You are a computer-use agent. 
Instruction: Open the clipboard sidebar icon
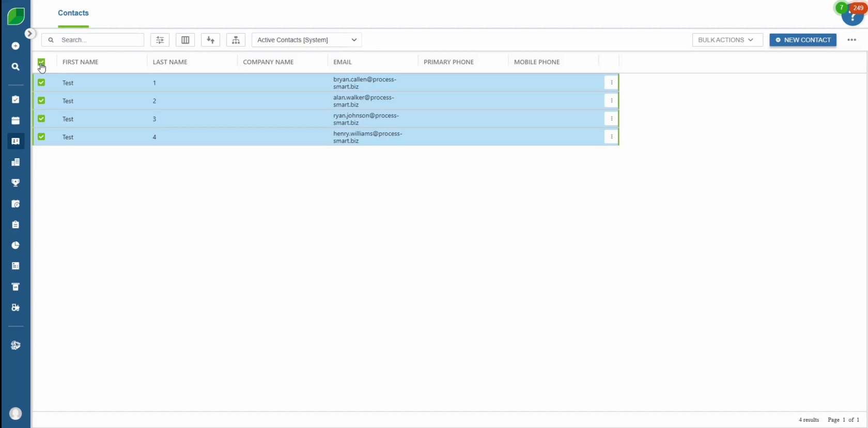16,224
